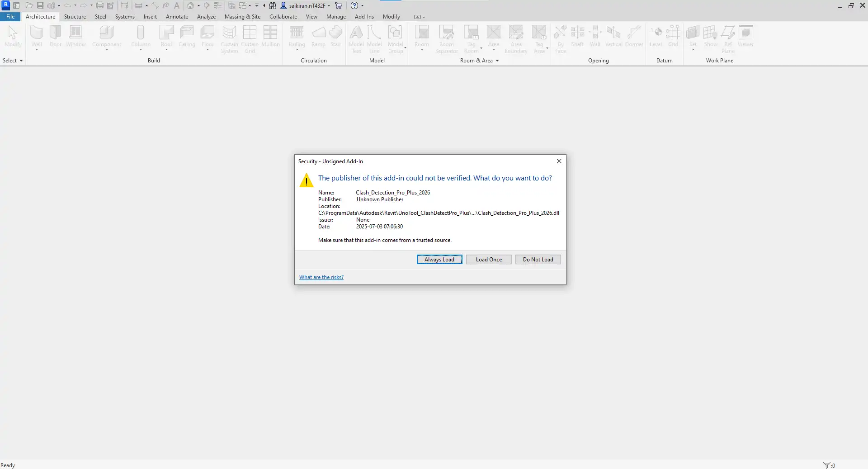Screen dimensions: 868x469
Task: Open the 3D View dropdown arrow
Action: coord(198,6)
